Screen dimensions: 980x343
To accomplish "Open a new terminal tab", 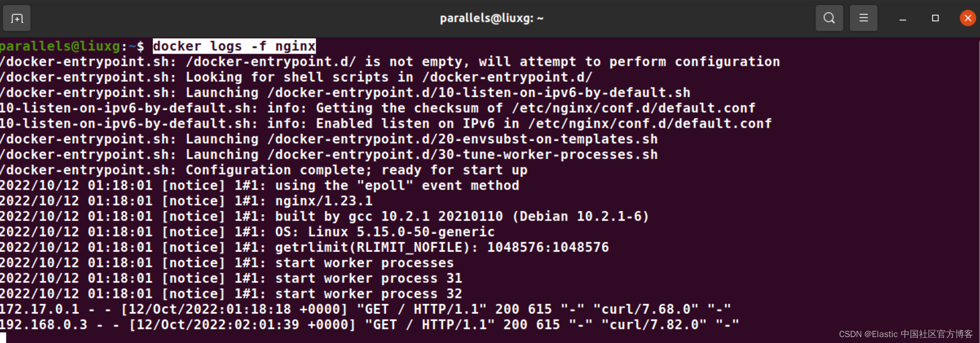I will [x=17, y=18].
